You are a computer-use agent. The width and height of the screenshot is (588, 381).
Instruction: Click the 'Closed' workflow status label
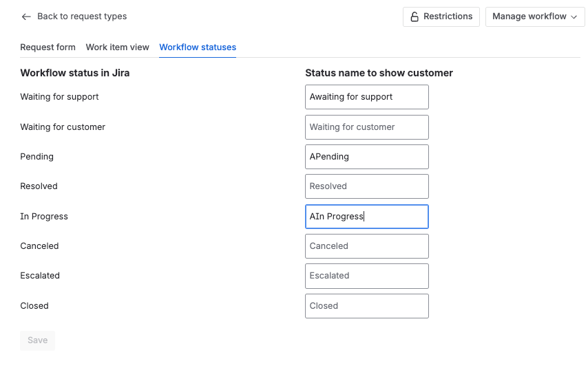34,306
